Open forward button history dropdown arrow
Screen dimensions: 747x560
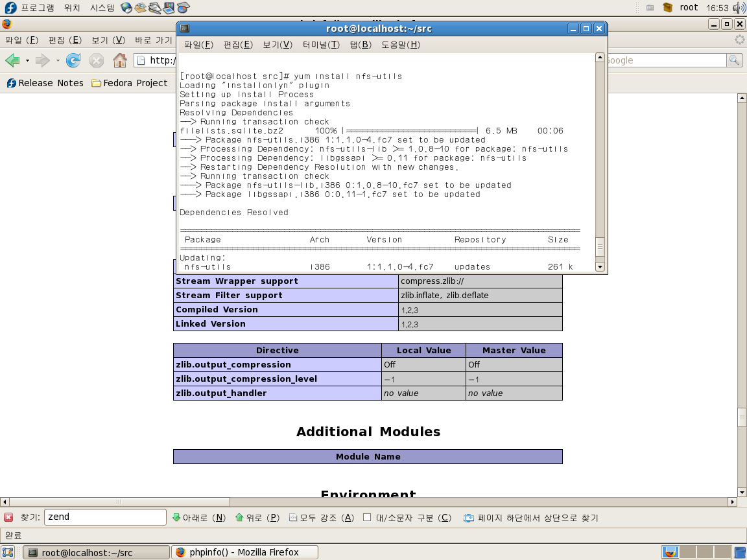58,60
